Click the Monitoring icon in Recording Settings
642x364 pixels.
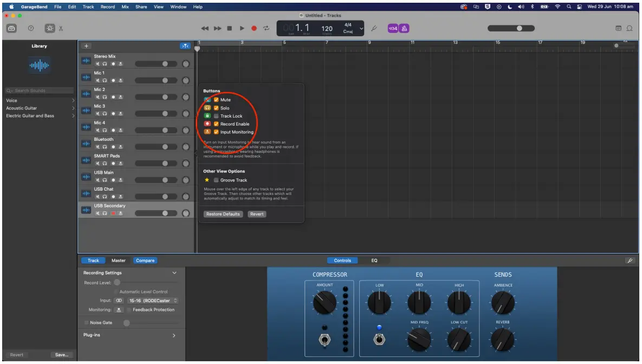[x=119, y=310]
